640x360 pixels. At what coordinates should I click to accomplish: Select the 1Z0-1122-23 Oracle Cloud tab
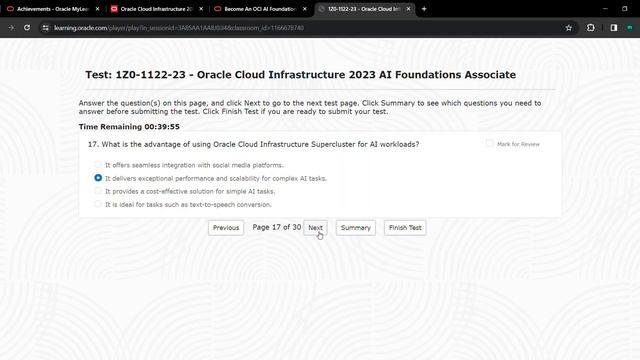click(x=364, y=9)
